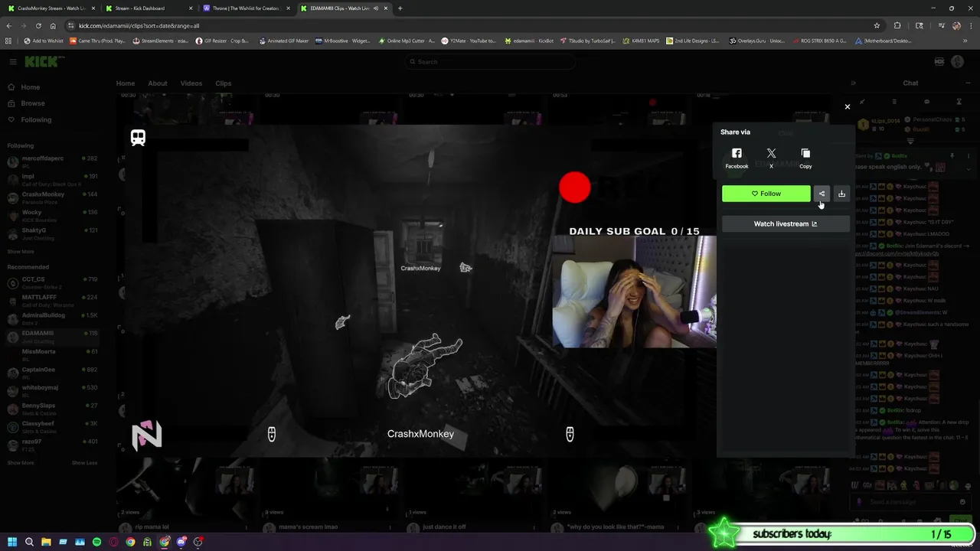Open the AdmiralBulldog recommended channel
Image resolution: width=980 pixels, height=551 pixels.
52,318
